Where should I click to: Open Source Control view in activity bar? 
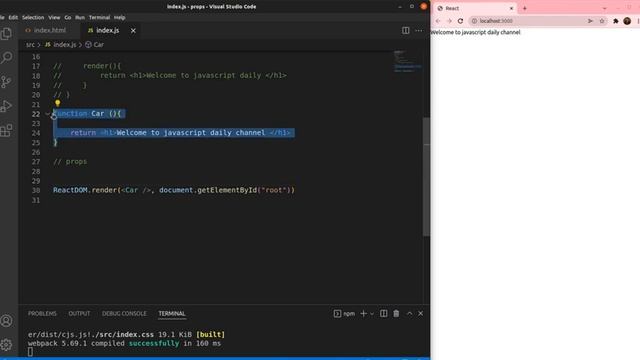(x=7, y=82)
